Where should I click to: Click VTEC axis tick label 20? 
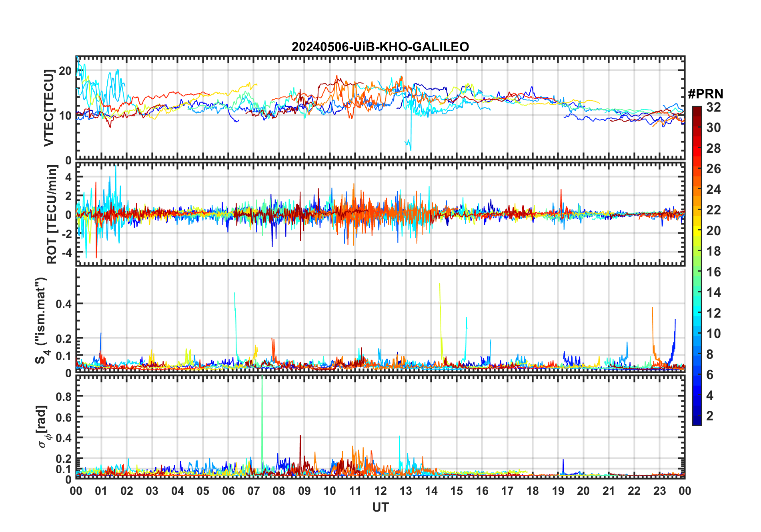[65, 71]
